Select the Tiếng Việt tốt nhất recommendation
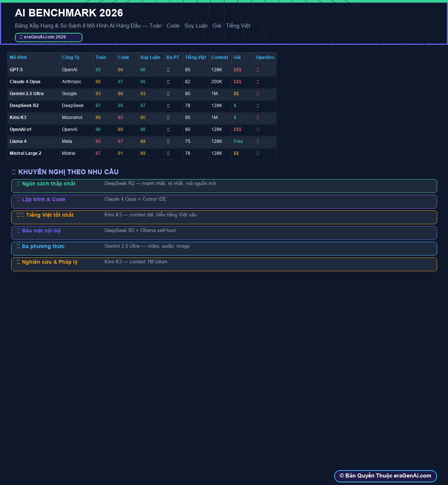The width and height of the screenshot is (448, 485). [224, 217]
